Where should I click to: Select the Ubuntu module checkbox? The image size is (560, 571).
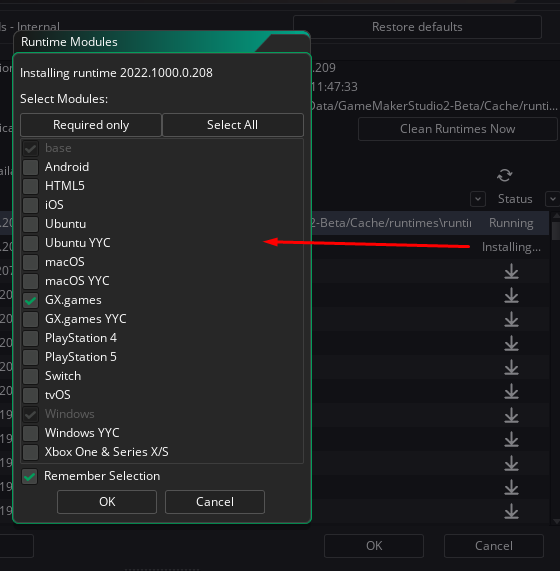coord(31,224)
